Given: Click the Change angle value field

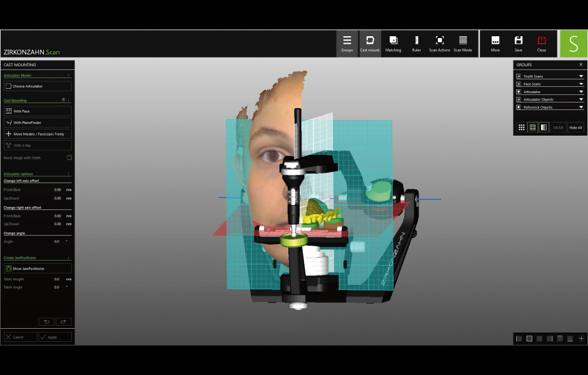Looking at the screenshot, I should [57, 241].
